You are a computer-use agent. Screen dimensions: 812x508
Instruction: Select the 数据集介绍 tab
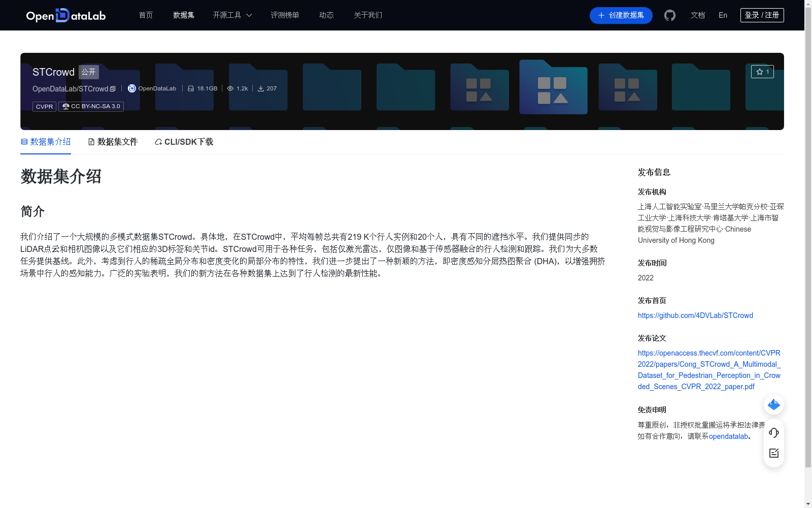(46, 142)
